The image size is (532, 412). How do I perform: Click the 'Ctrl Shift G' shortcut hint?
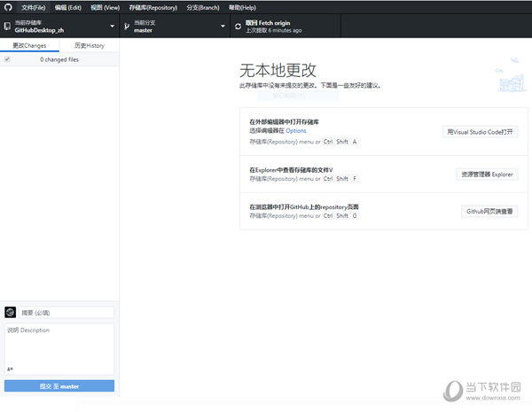(340, 215)
